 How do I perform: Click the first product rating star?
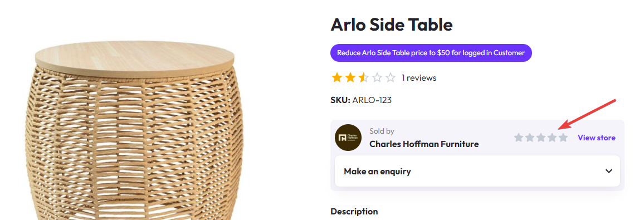click(337, 77)
